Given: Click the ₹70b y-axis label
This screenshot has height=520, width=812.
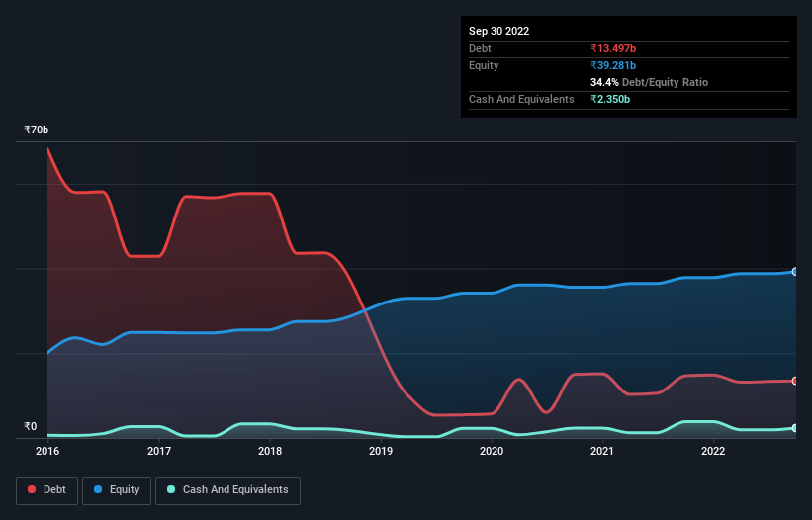Looking at the screenshot, I should [37, 130].
